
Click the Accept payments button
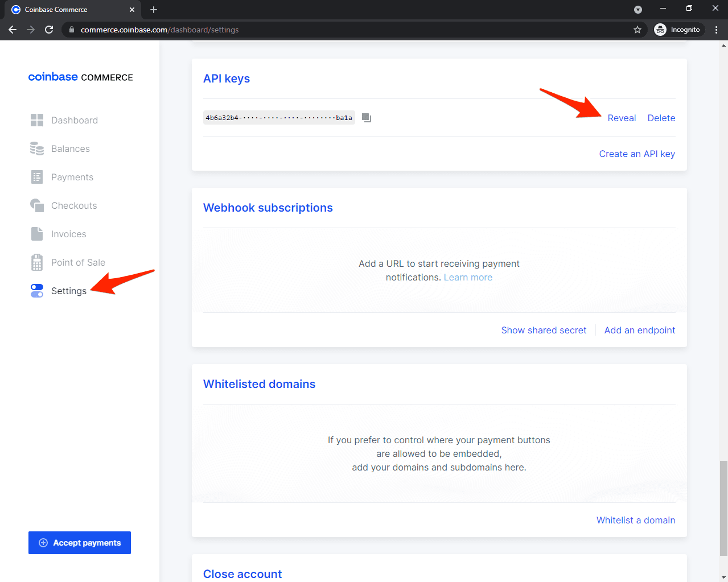coord(80,543)
